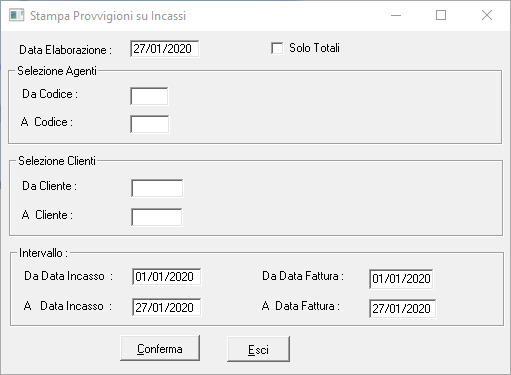
Task: Edit the Da Data Fattura date
Action: tap(401, 279)
